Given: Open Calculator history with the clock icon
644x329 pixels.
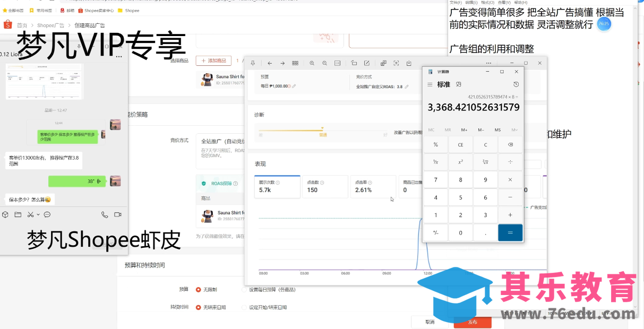Looking at the screenshot, I should pos(516,84).
